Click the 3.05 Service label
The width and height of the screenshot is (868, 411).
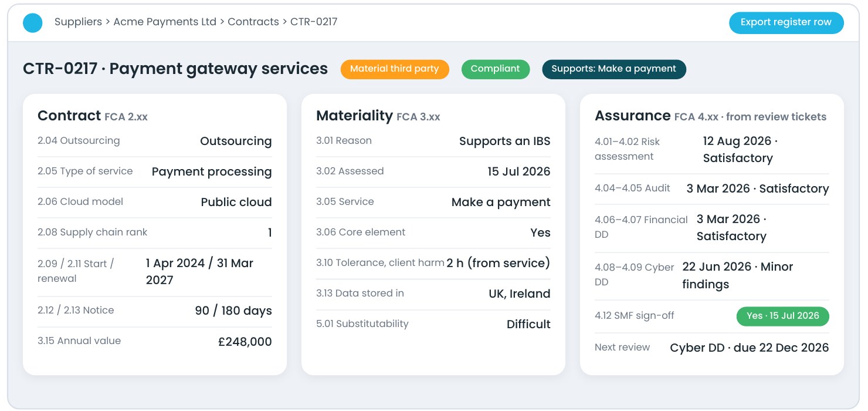click(345, 202)
